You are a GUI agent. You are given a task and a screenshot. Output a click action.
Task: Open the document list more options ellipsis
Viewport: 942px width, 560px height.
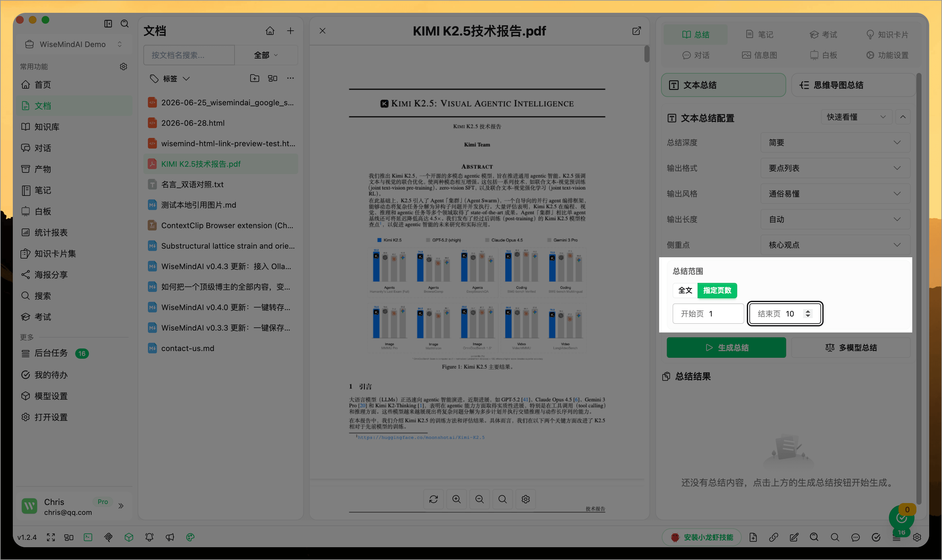[290, 78]
